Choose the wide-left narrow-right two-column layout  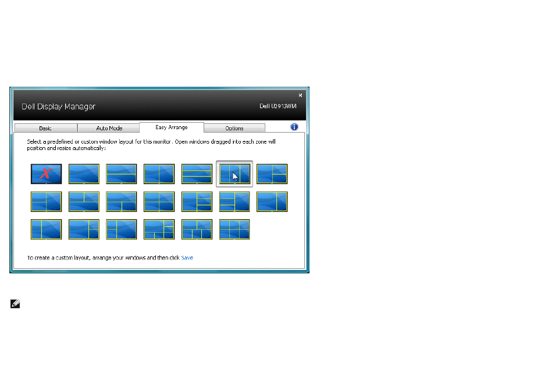pos(272,201)
